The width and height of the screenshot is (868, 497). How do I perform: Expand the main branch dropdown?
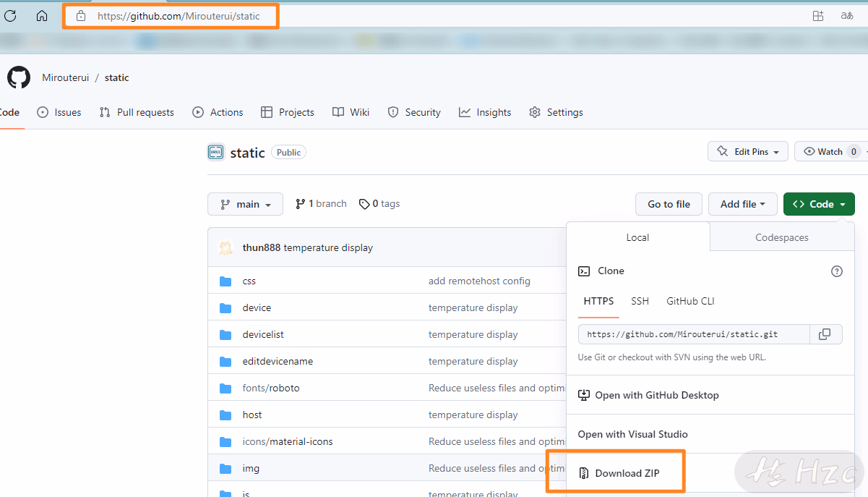245,204
